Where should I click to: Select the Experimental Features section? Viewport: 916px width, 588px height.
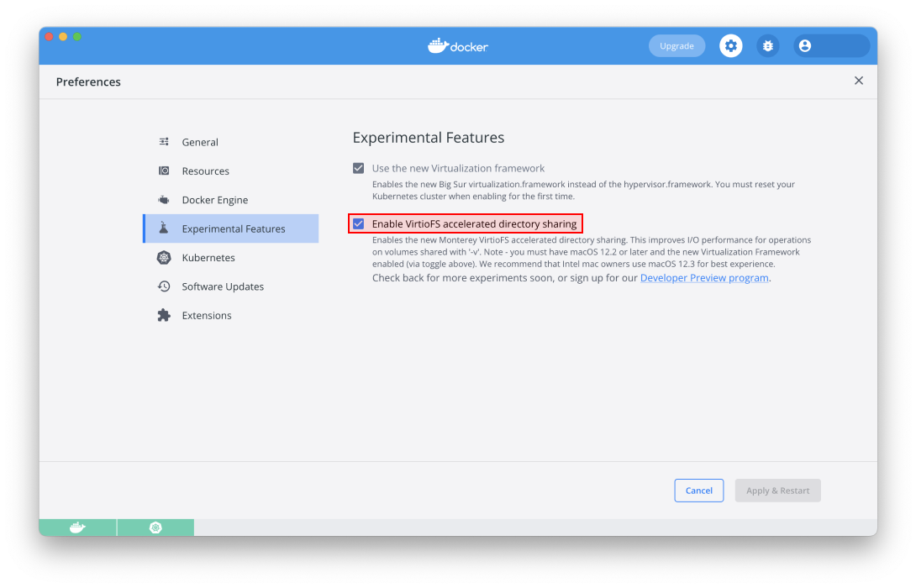coord(231,228)
